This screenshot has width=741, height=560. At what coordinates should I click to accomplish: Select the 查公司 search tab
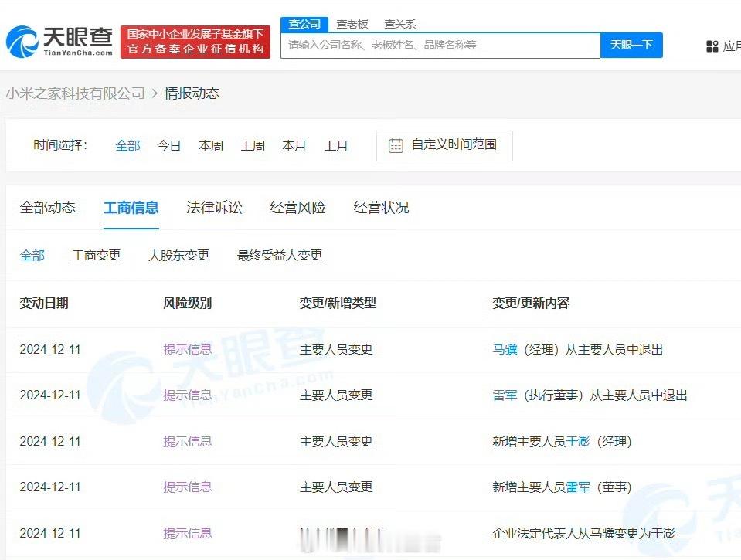coord(304,24)
